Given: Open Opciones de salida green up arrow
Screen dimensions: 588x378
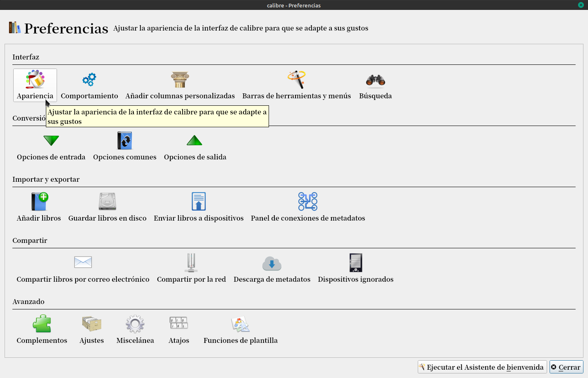Looking at the screenshot, I should 195,140.
